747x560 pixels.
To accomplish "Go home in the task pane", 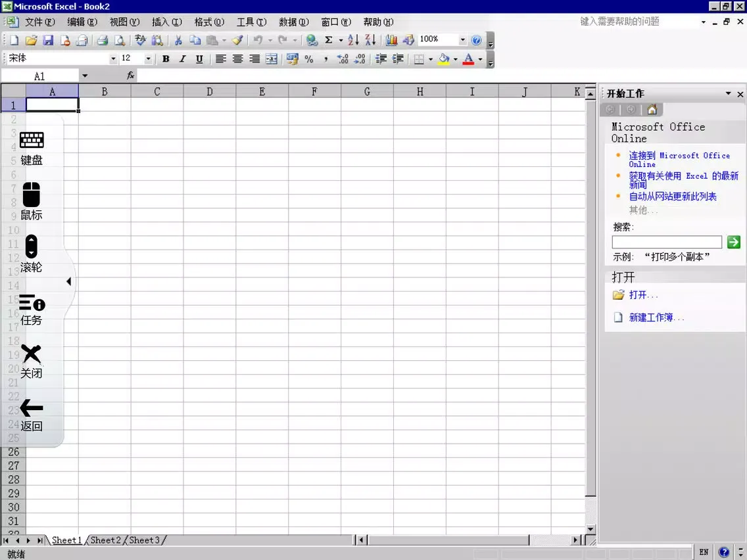I will [652, 110].
